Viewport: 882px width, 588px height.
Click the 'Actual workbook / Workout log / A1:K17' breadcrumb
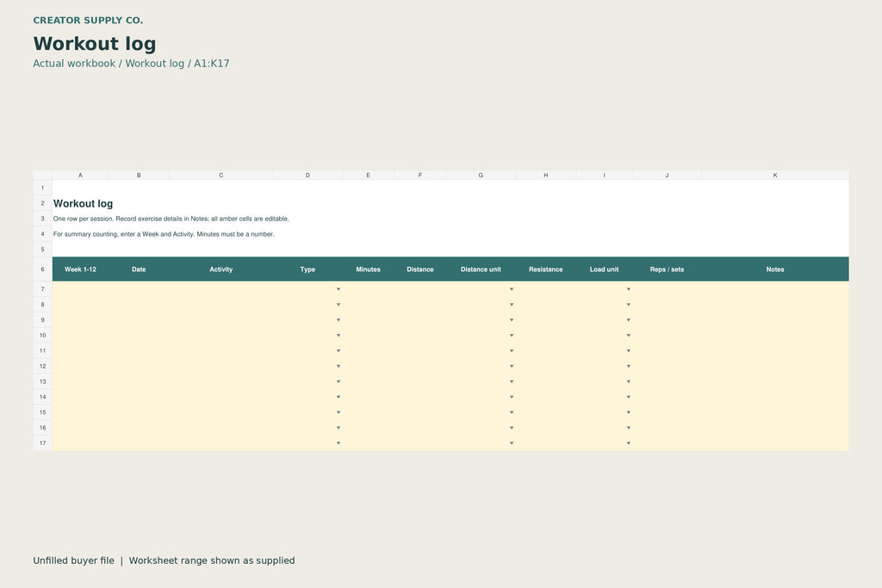click(131, 64)
